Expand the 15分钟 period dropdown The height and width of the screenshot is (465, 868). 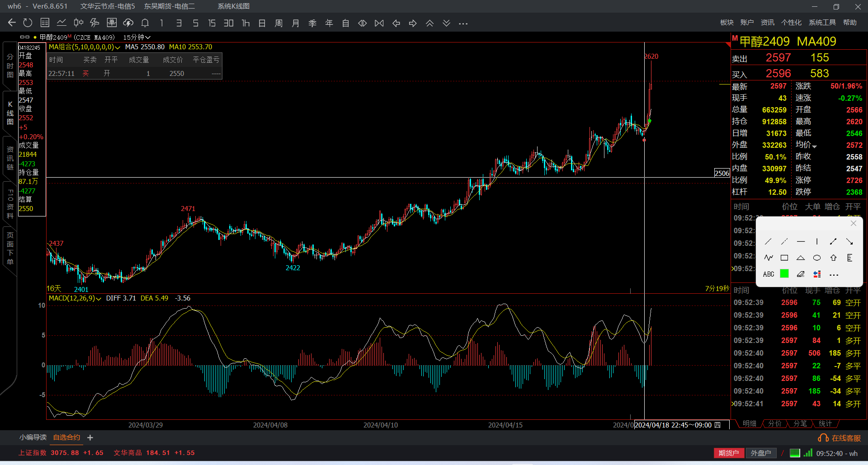click(137, 38)
